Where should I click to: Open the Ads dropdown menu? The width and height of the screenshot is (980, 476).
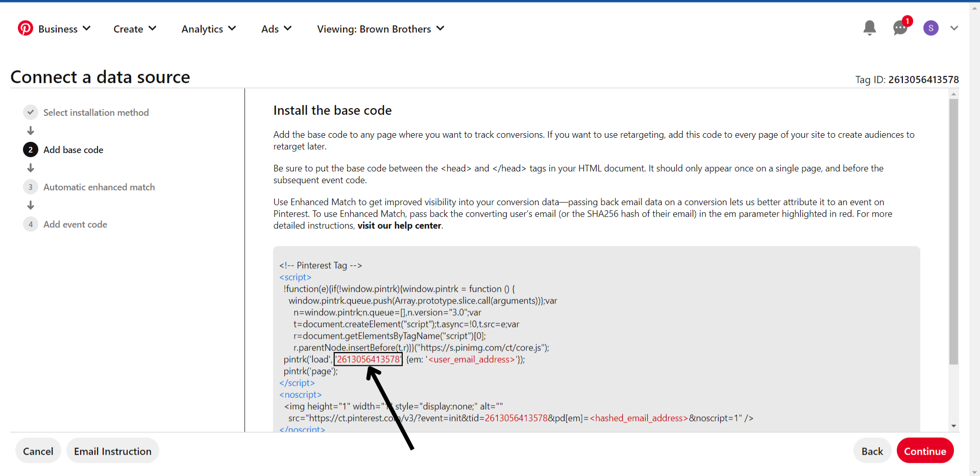click(x=276, y=29)
